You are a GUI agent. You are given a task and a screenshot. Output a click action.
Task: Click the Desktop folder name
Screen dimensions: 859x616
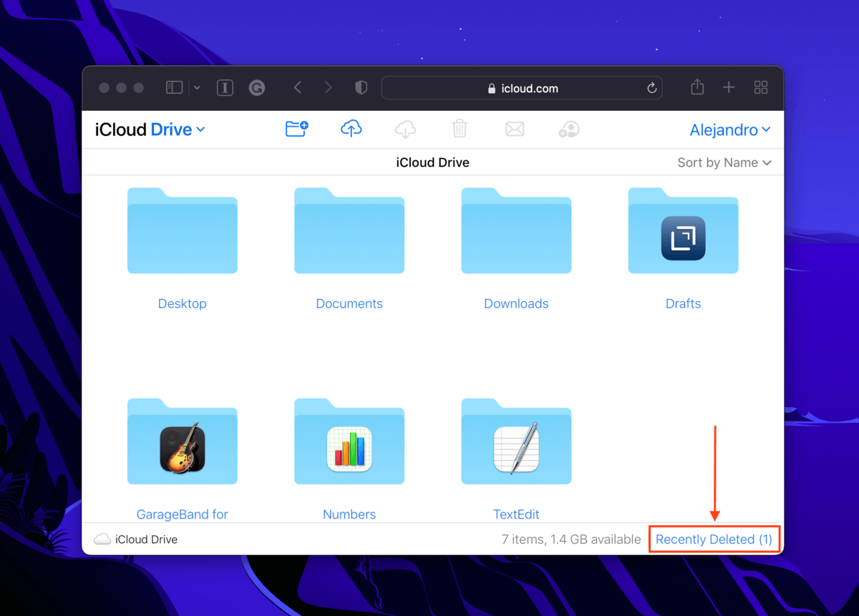[x=183, y=303]
